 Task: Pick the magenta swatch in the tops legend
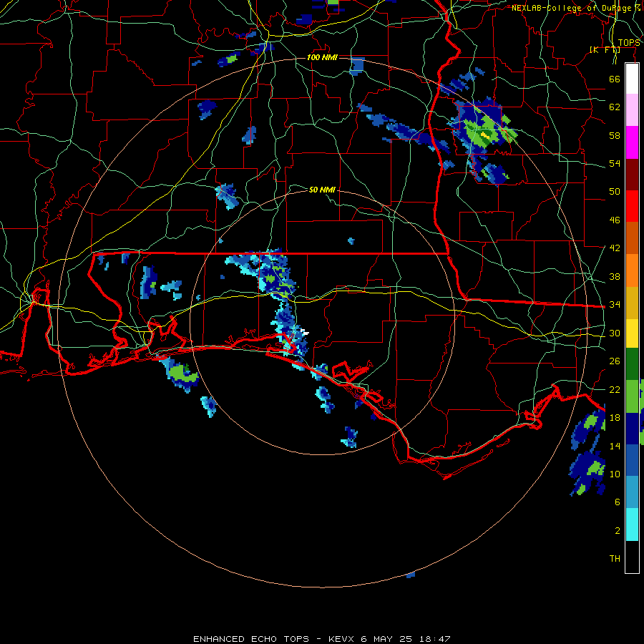coord(632,142)
